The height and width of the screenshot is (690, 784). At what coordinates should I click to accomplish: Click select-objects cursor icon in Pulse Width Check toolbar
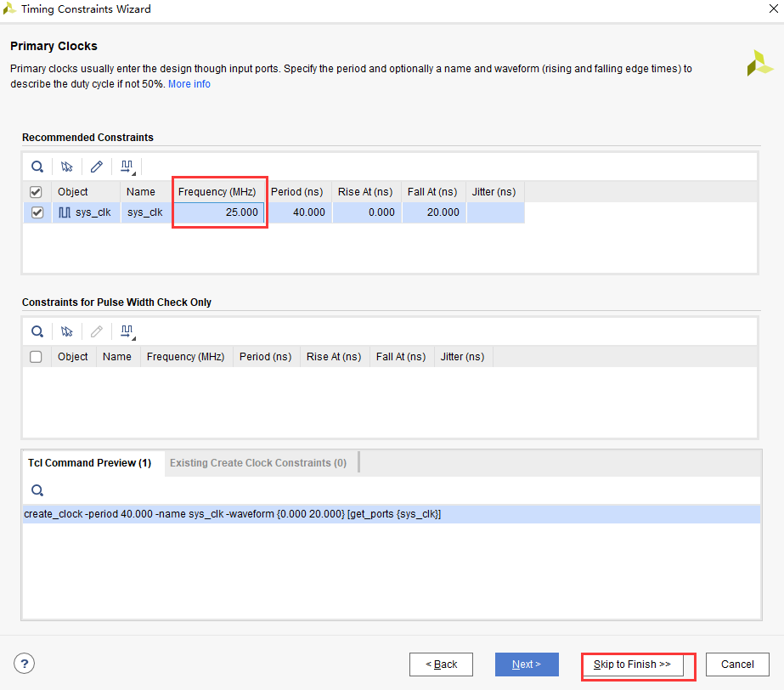click(67, 331)
